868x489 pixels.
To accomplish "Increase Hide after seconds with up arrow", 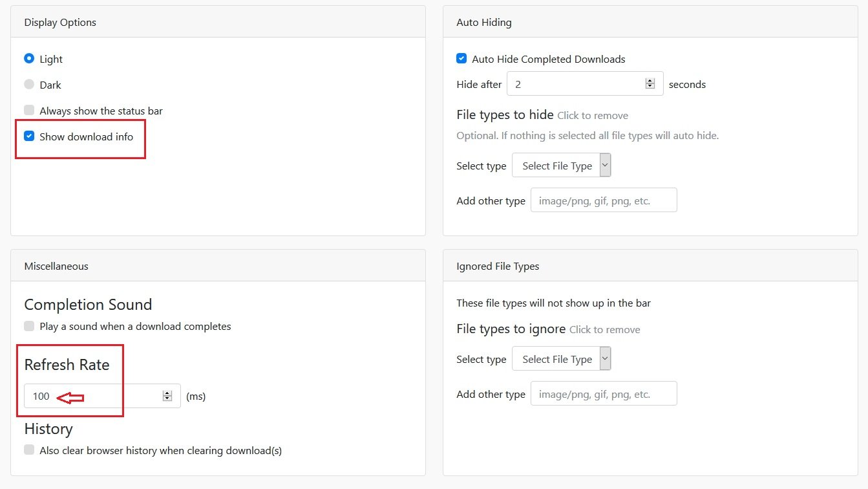I will point(650,81).
